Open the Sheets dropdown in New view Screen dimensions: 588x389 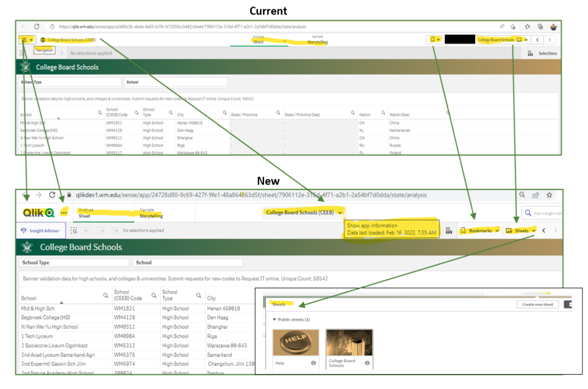521,231
